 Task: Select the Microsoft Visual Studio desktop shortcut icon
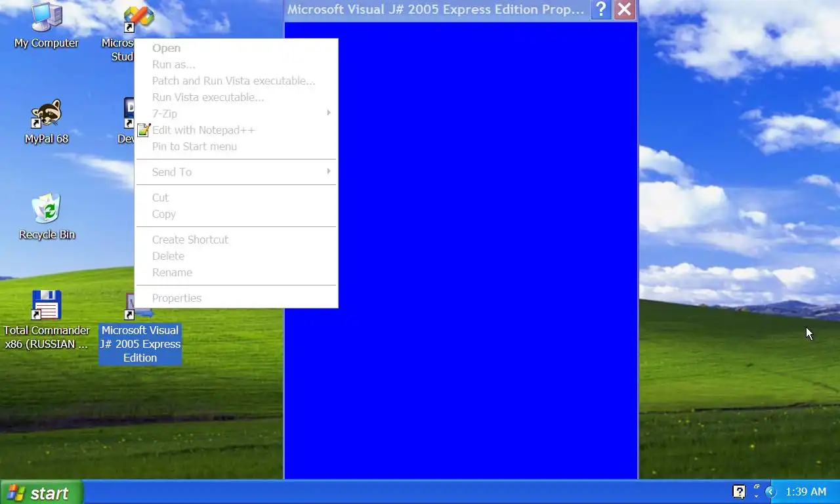(139, 20)
